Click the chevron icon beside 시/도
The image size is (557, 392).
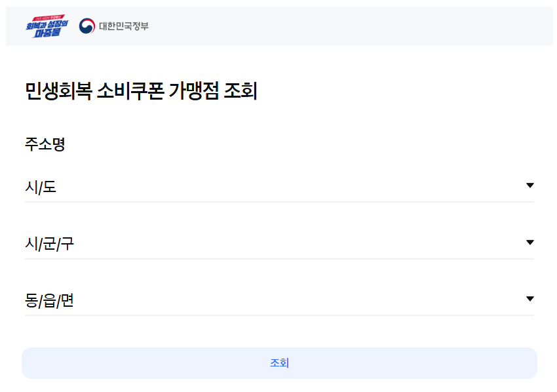530,186
